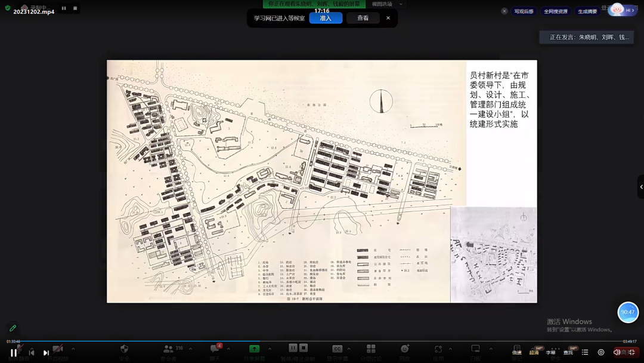Open the Reactions smiley icon
The image size is (644, 363).
[405, 349]
